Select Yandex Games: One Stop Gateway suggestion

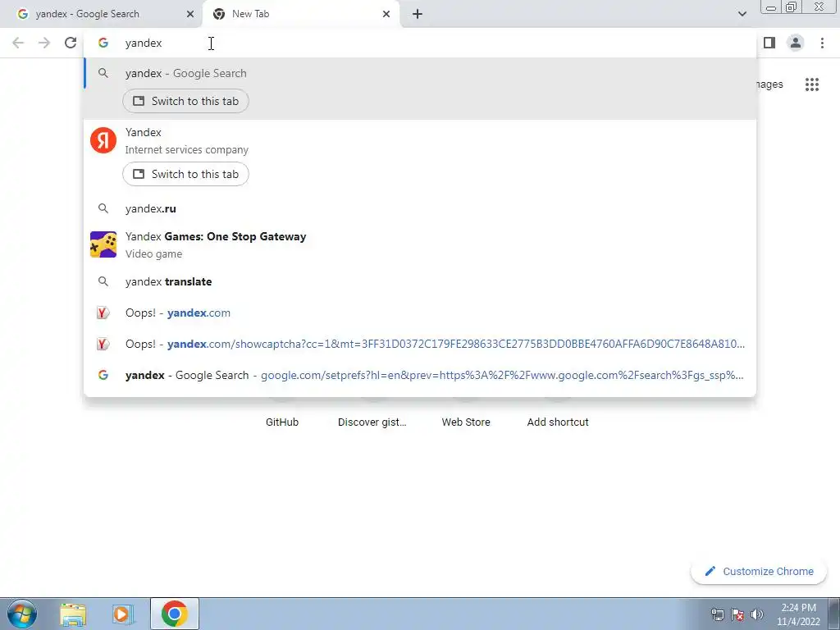tap(420, 244)
